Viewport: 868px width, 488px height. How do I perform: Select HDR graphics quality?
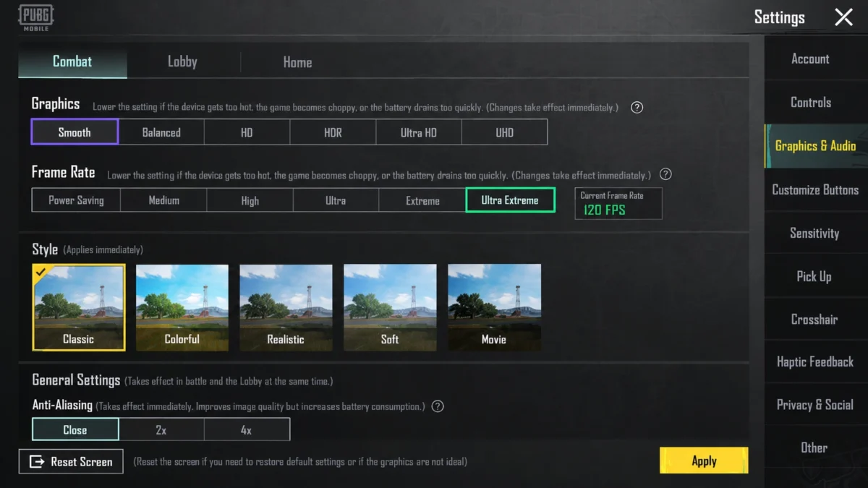[333, 132]
